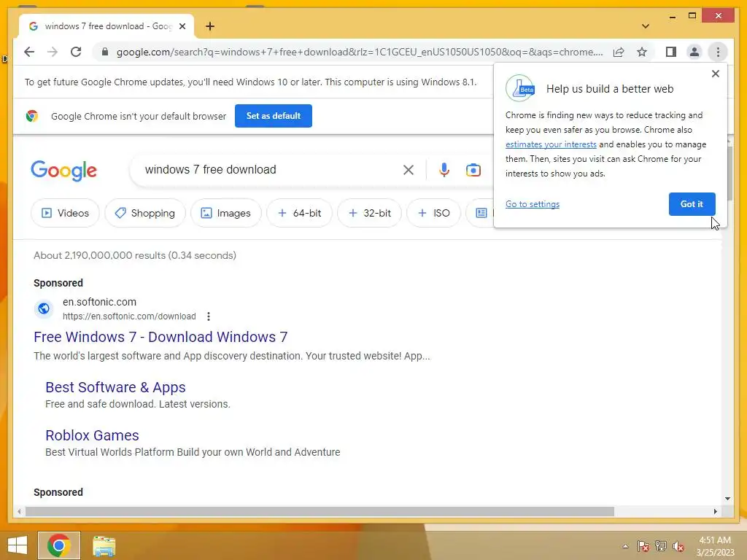Show hidden system tray icons

coord(625,546)
